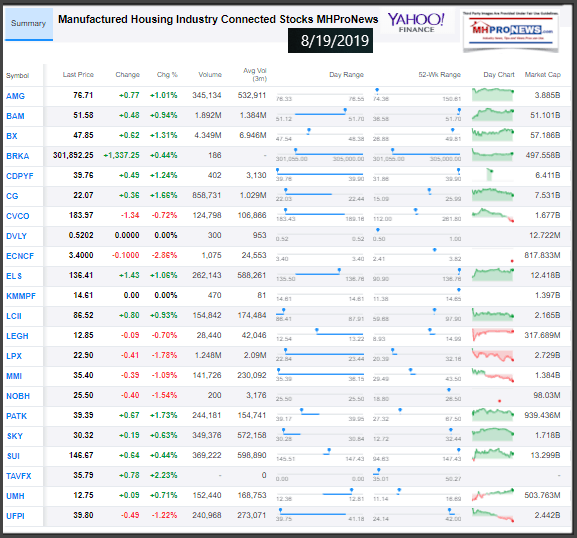Open the SUI ticker symbol link
Screen dimensions: 577x538
13,456
